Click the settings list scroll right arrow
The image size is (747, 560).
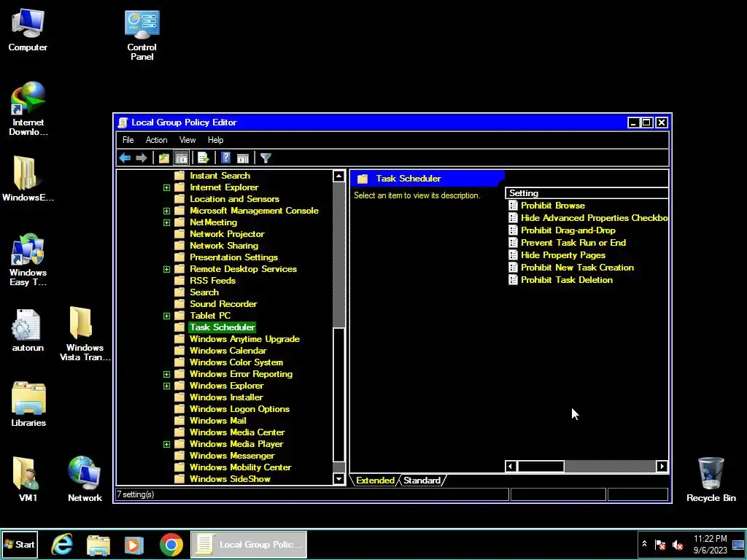tap(662, 466)
